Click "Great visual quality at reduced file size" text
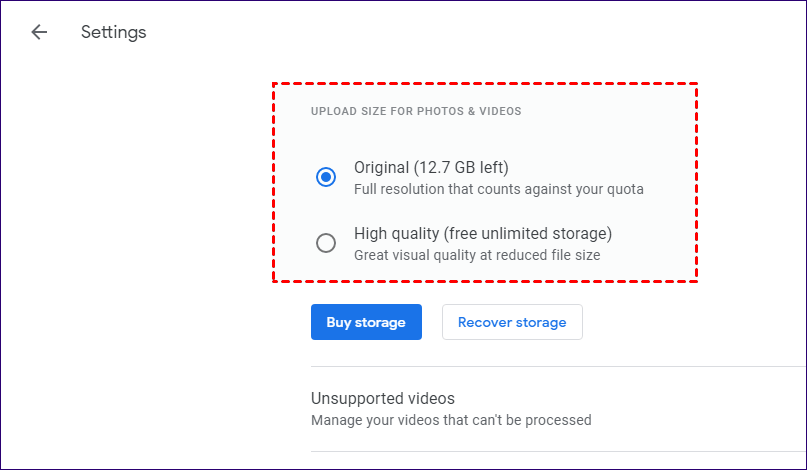Image resolution: width=807 pixels, height=470 pixels. point(477,255)
